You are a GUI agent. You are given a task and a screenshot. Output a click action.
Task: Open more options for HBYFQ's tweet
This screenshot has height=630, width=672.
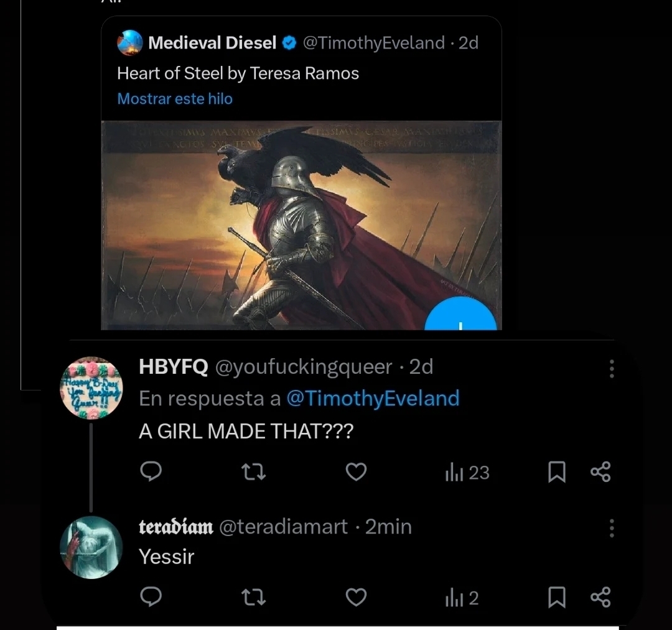click(x=612, y=369)
